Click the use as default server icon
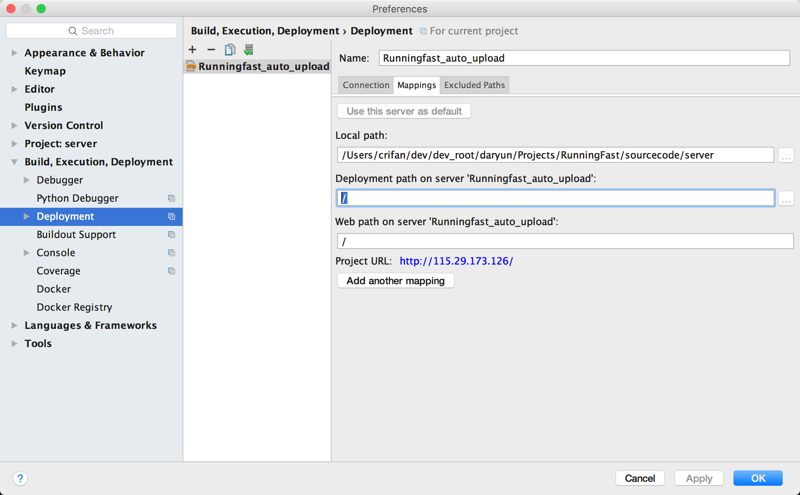Viewport: 800px width, 495px height. pyautogui.click(x=249, y=50)
